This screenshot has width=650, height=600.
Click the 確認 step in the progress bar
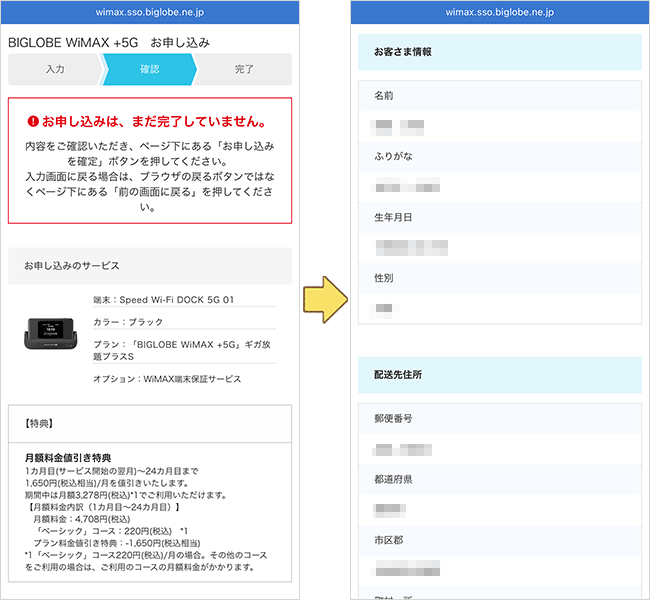(150, 69)
